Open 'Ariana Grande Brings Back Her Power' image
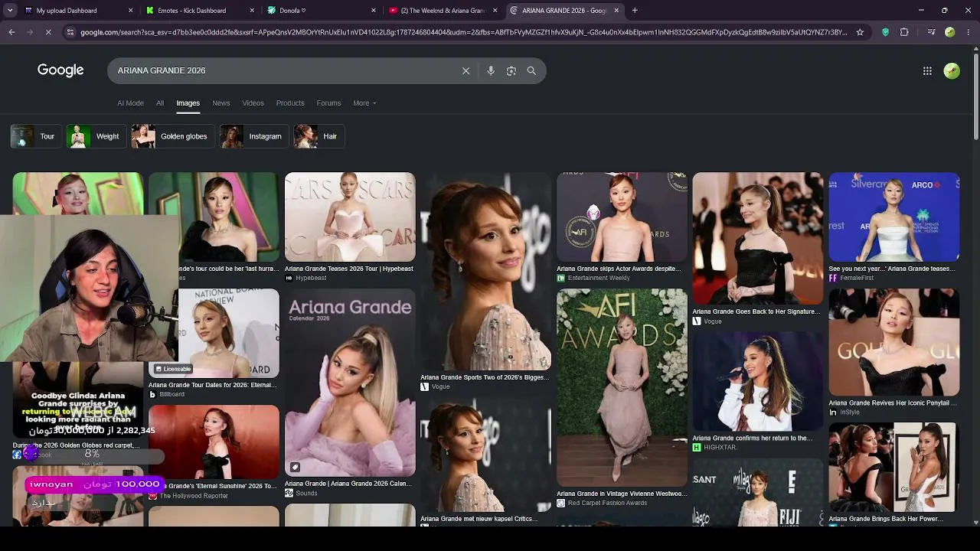This screenshot has height=551, width=980. pos(893,467)
